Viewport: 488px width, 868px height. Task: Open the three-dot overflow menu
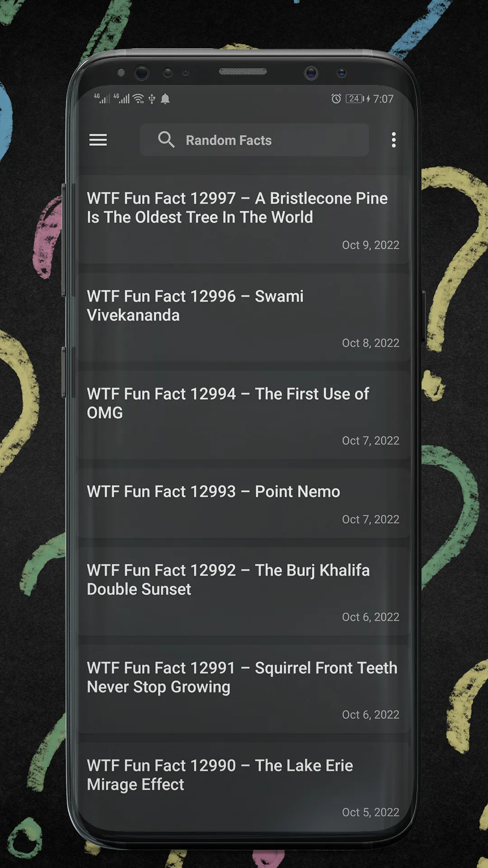click(x=394, y=140)
